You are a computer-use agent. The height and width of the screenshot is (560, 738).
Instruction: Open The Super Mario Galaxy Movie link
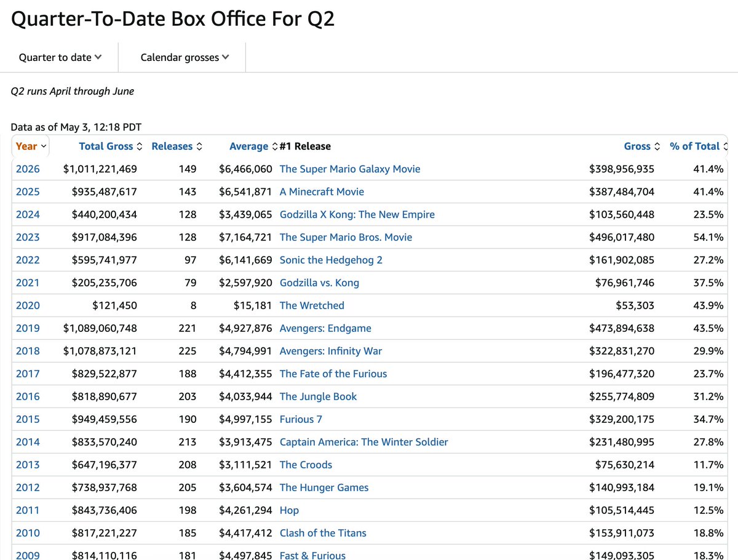(350, 169)
